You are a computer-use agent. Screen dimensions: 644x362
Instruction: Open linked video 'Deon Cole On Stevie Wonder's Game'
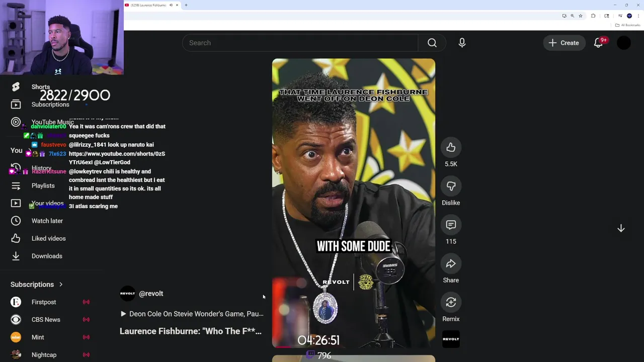click(192, 314)
